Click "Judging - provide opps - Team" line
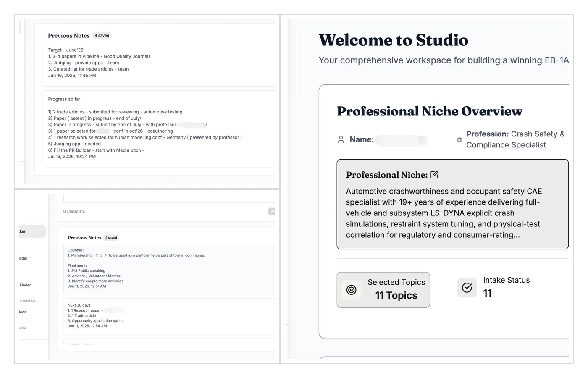588x378 pixels. click(x=84, y=63)
